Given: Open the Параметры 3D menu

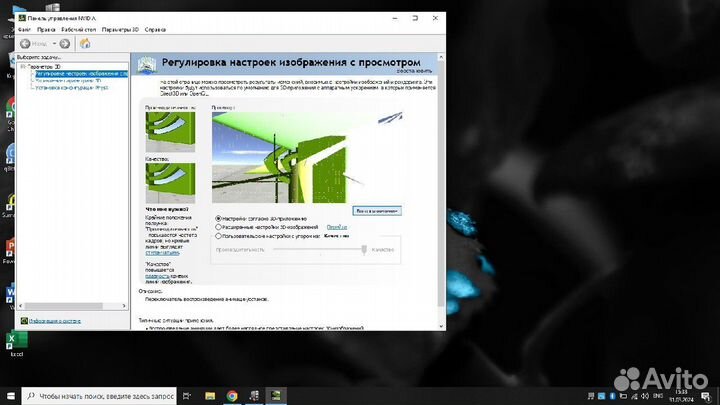Looking at the screenshot, I should point(120,29).
